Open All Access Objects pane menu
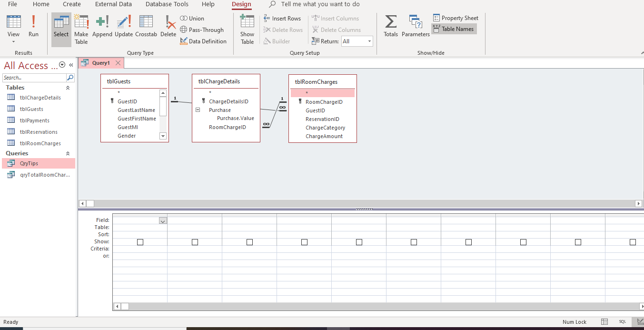Screen dimensions: 644x330 point(62,65)
